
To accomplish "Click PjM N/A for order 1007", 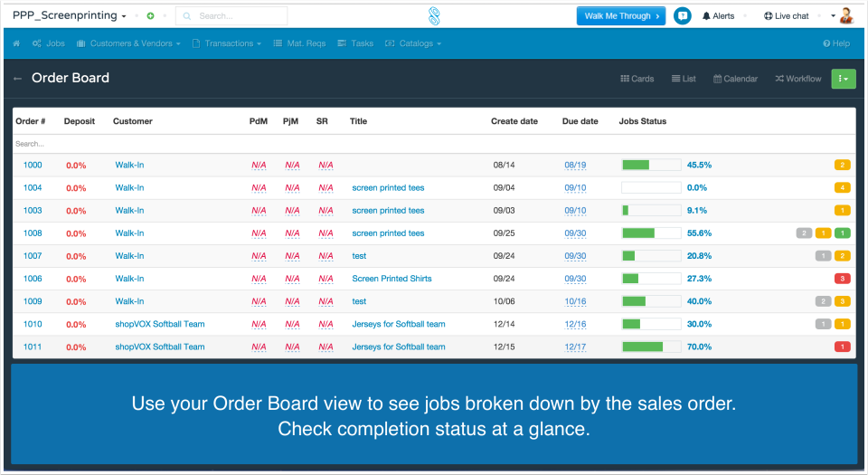I will click(292, 256).
